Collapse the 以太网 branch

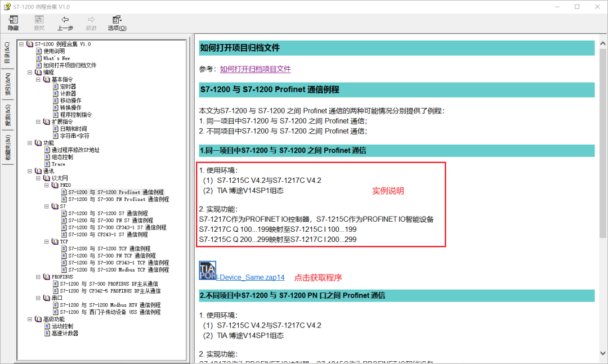38,177
